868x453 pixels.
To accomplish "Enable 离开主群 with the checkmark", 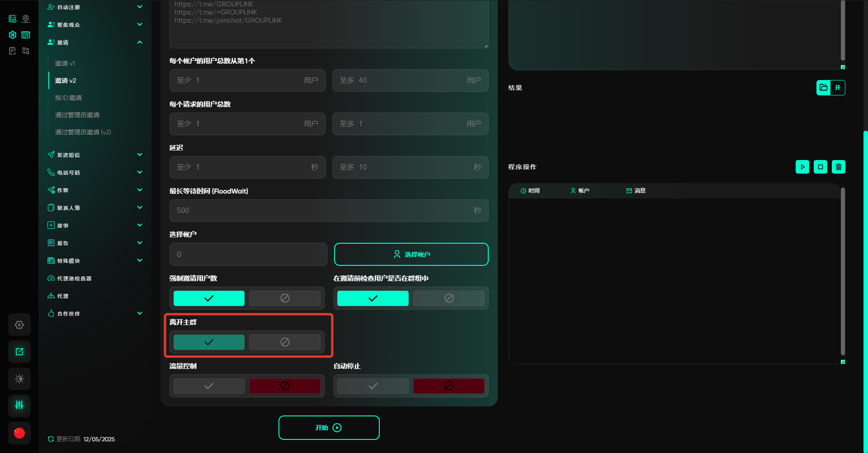I will 209,342.
